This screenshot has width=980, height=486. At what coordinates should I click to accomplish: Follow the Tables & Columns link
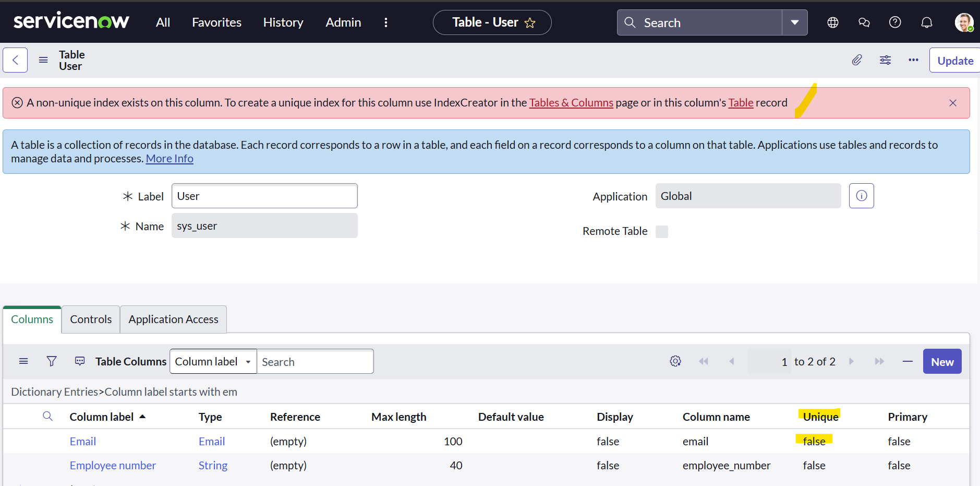point(571,103)
